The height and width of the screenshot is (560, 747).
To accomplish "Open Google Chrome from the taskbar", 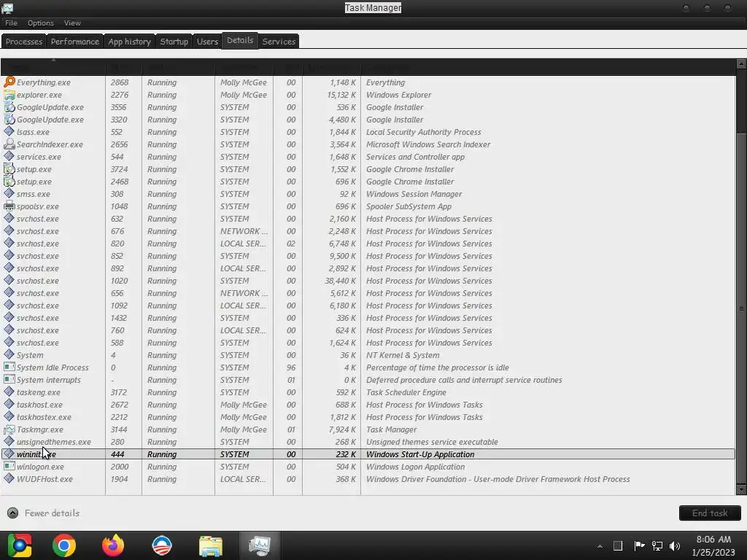I will pos(64,545).
